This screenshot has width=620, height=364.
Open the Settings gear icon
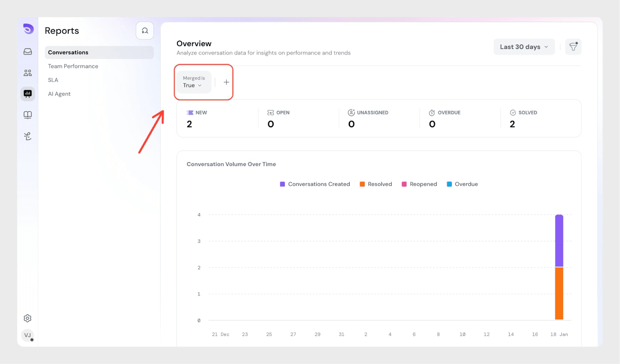[28, 318]
